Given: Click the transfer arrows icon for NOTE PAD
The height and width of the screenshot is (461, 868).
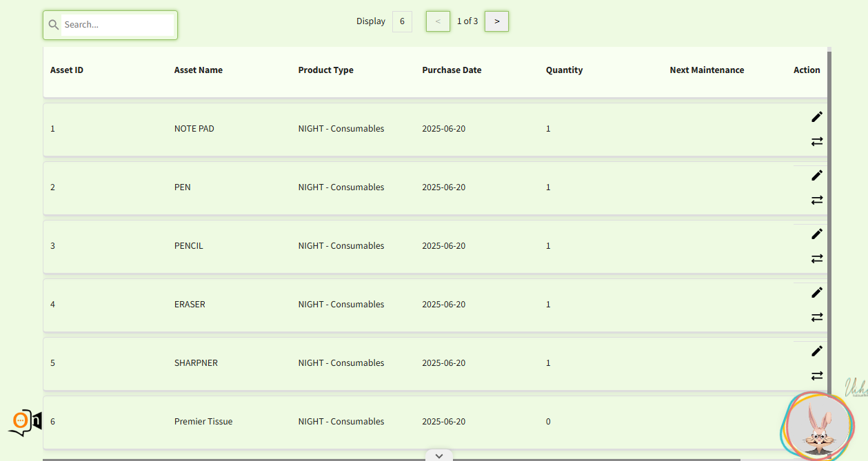Looking at the screenshot, I should tap(817, 141).
